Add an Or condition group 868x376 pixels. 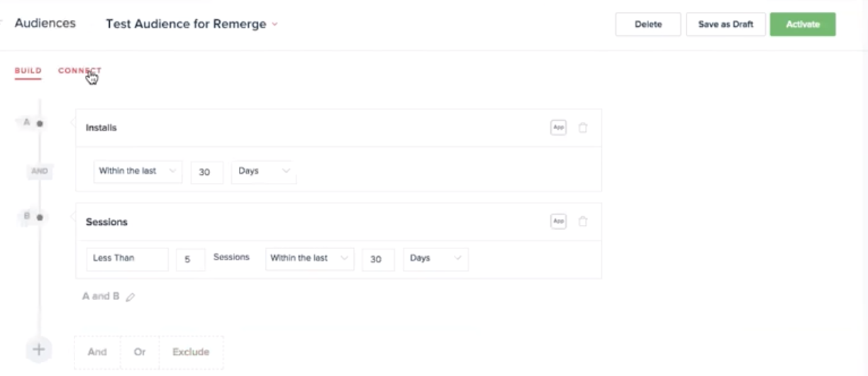click(140, 352)
